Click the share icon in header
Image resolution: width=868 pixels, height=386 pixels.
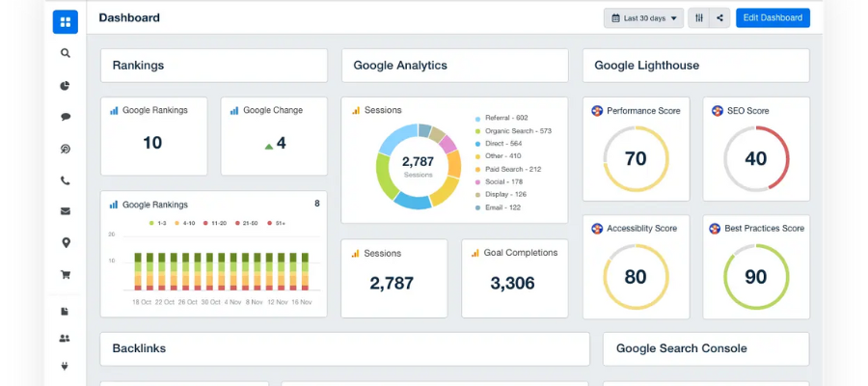[719, 18]
